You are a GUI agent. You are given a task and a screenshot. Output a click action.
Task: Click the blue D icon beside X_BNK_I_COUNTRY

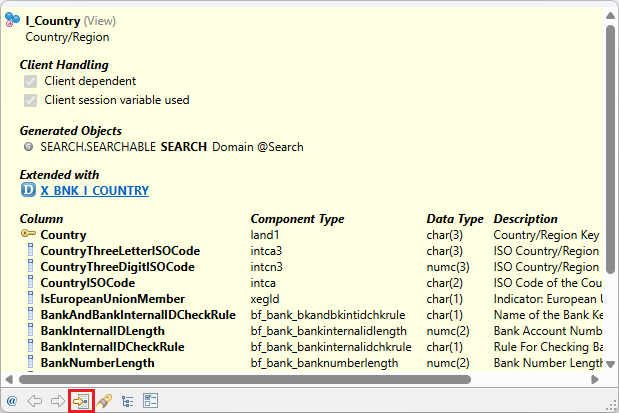tap(28, 190)
